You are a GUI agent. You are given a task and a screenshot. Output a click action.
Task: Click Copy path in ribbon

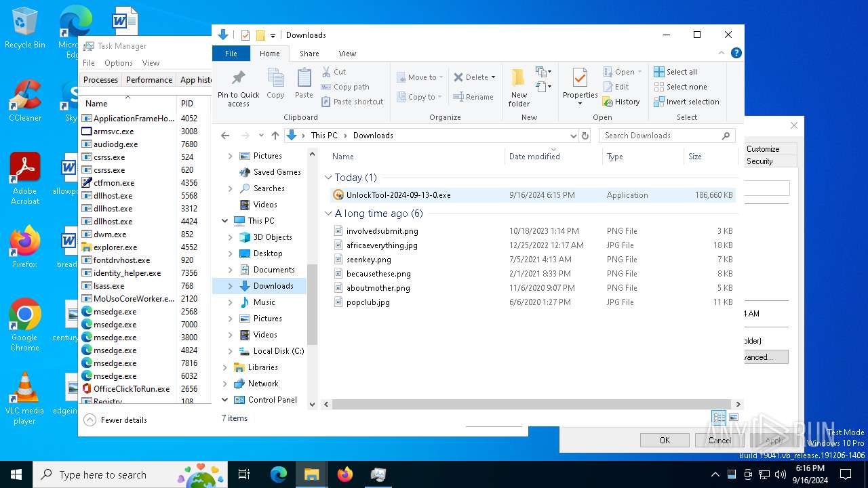coord(344,87)
